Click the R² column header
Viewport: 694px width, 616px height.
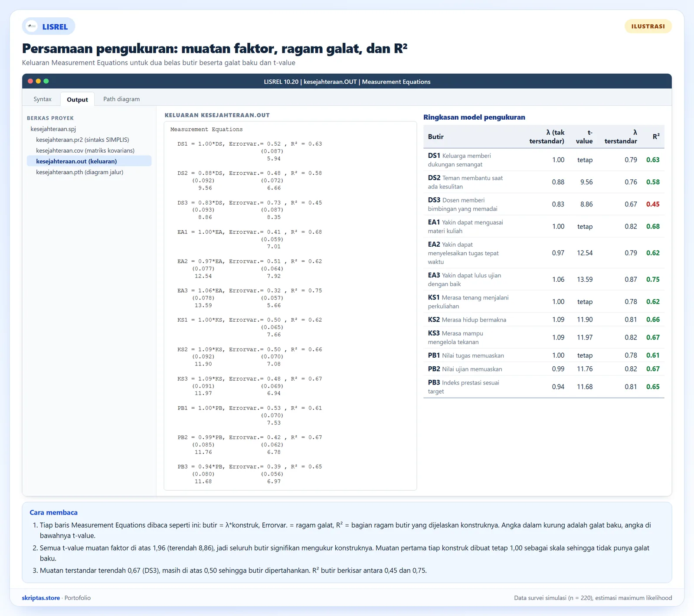point(656,137)
